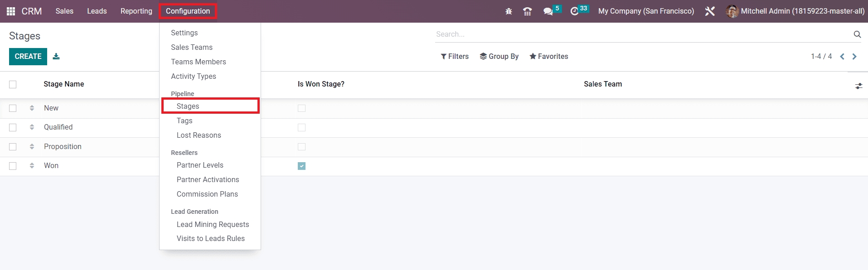Open the conversations chat icon
868x270 pixels.
pos(548,11)
